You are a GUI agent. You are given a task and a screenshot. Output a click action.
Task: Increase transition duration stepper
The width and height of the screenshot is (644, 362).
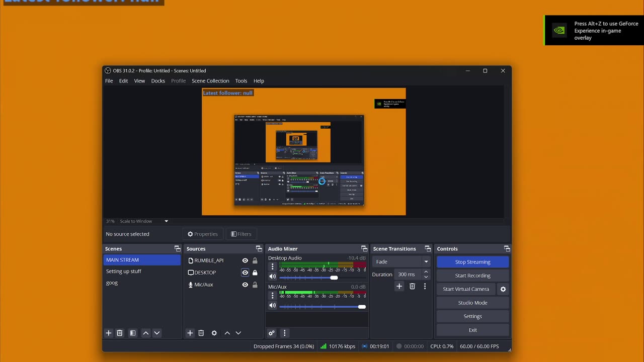coord(426,272)
